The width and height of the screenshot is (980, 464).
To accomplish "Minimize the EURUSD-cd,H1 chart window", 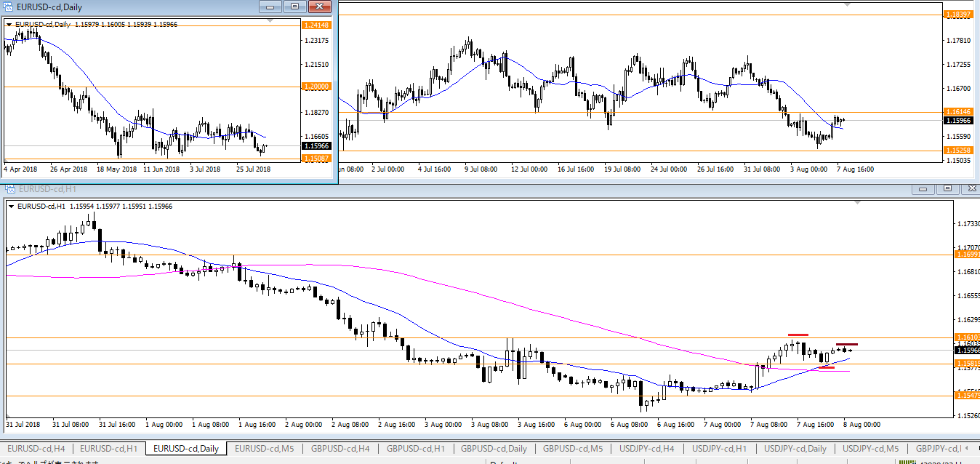I will pos(924,188).
